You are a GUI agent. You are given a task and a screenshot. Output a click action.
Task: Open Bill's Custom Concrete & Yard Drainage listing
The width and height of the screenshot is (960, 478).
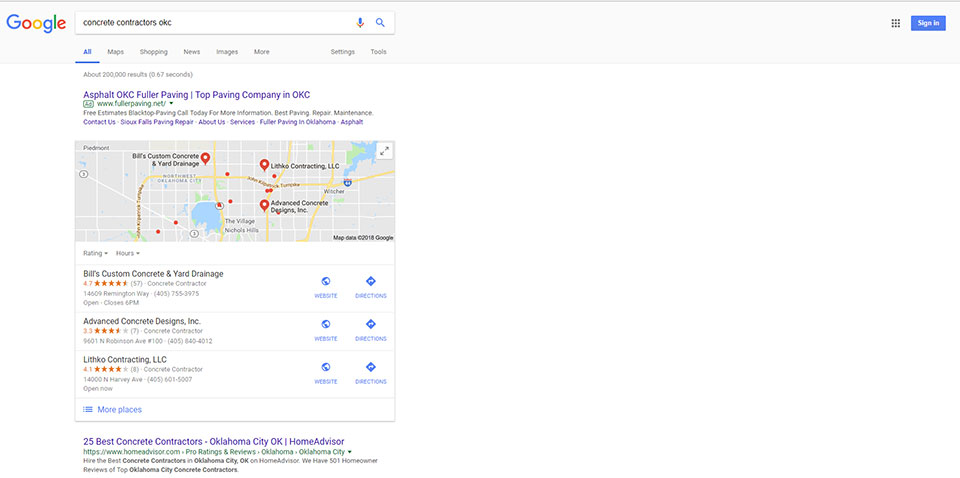pos(153,274)
